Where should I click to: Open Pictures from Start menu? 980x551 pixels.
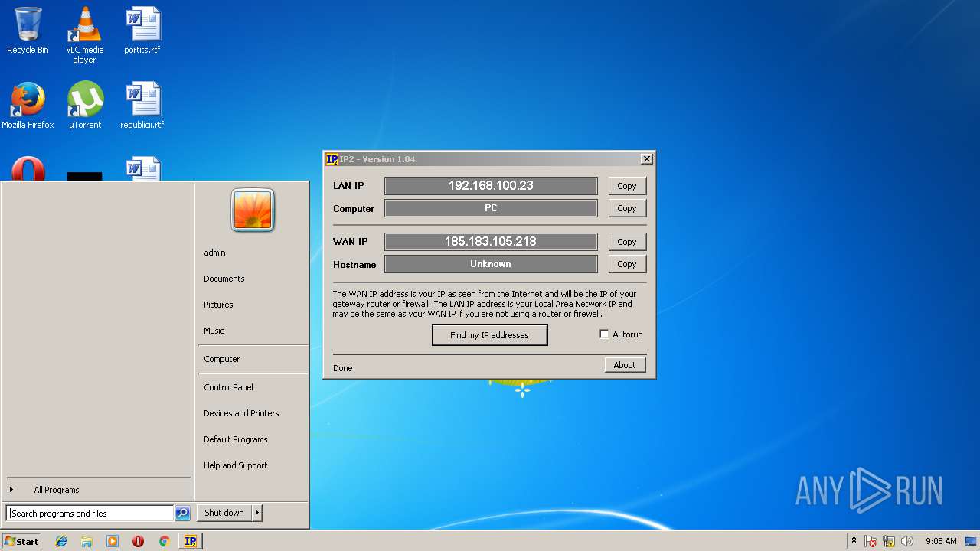click(x=218, y=305)
